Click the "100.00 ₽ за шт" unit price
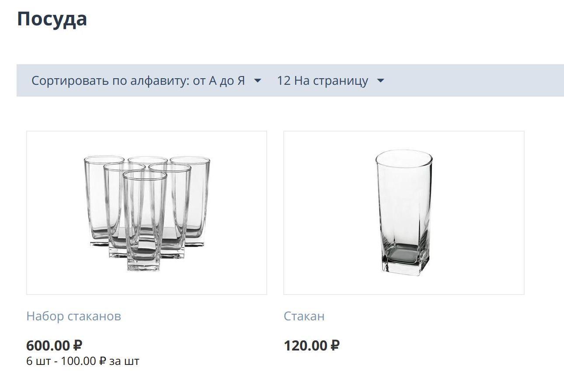The height and width of the screenshot is (392, 564). [x=100, y=361]
